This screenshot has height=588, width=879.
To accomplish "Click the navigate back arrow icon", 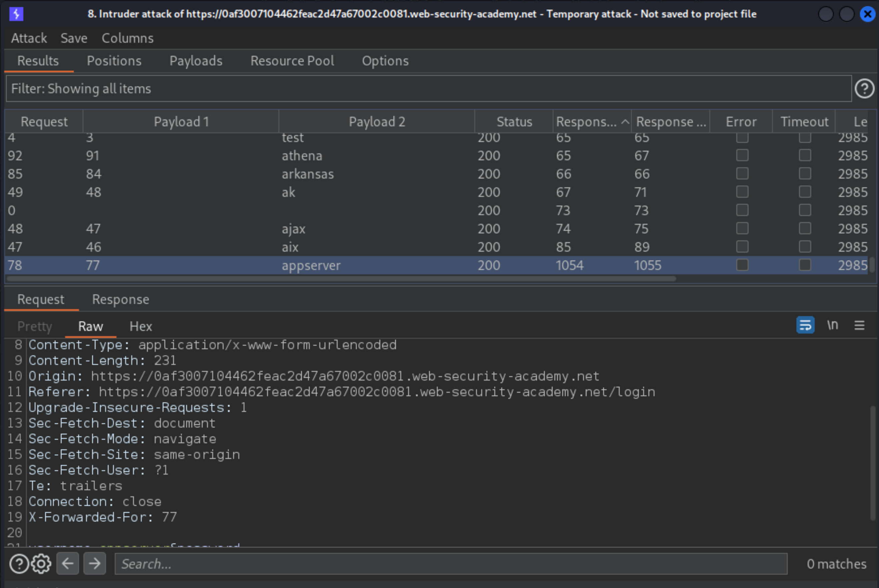I will (67, 564).
